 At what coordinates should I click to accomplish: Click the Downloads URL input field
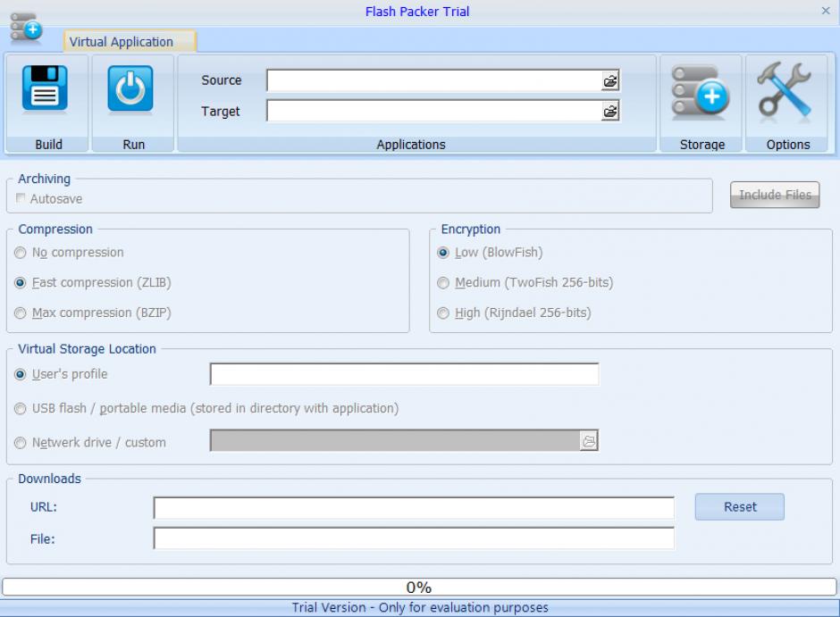414,508
